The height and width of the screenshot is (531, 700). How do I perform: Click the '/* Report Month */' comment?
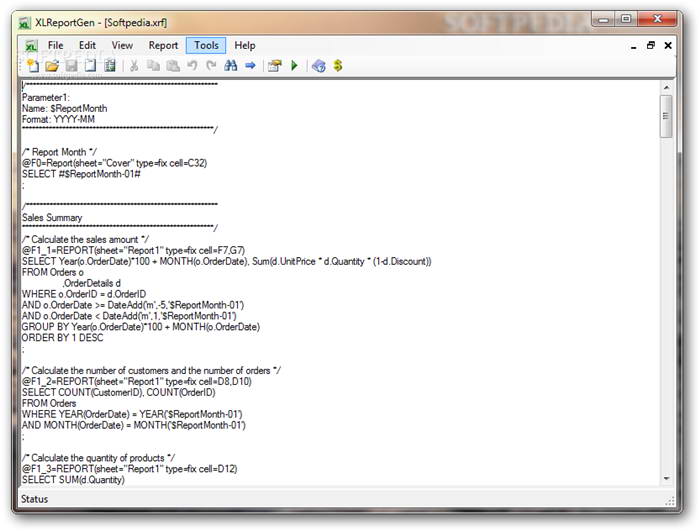pos(59,152)
